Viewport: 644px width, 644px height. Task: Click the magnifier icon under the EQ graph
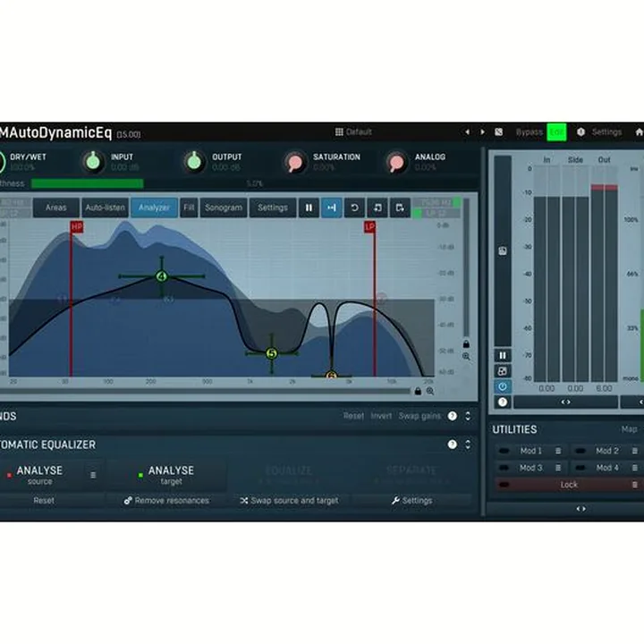[430, 391]
